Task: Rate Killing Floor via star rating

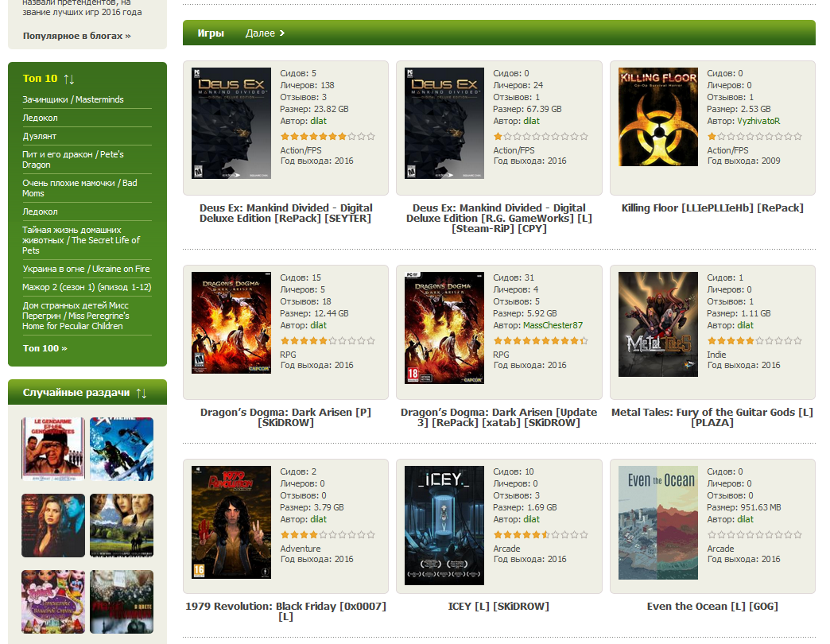Action: [754, 137]
